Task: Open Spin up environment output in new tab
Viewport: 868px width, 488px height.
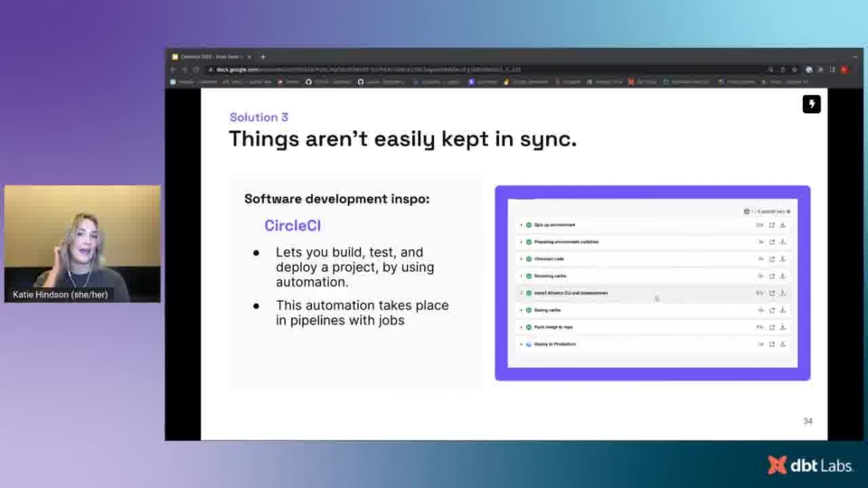Action: 771,225
